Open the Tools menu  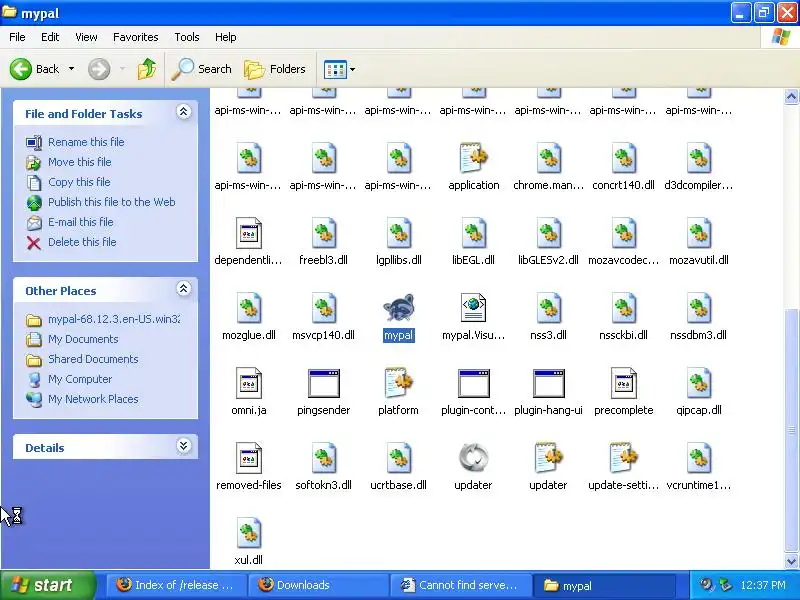click(187, 37)
